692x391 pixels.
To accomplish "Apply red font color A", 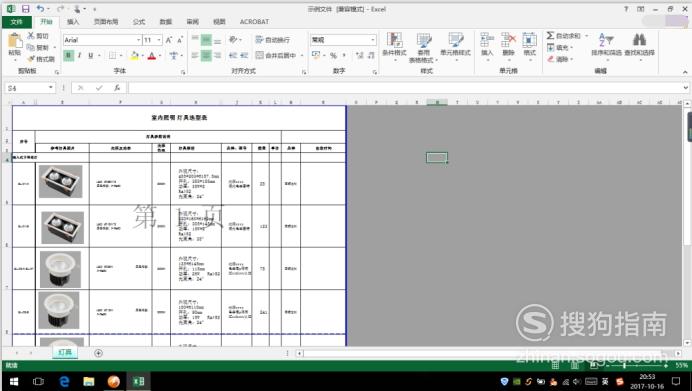I will coord(152,56).
